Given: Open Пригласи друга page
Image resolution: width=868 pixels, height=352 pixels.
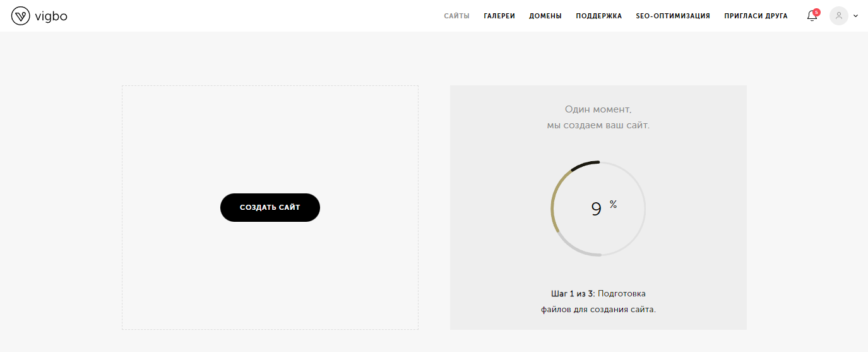Looking at the screenshot, I should click(756, 16).
